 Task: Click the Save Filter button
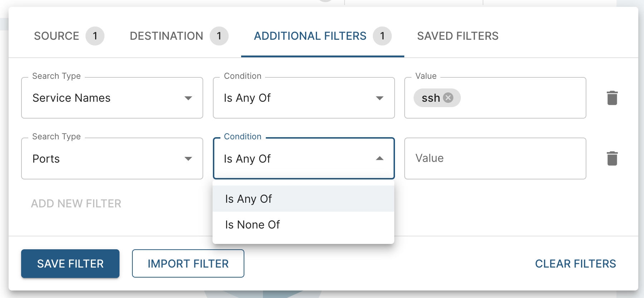point(70,264)
